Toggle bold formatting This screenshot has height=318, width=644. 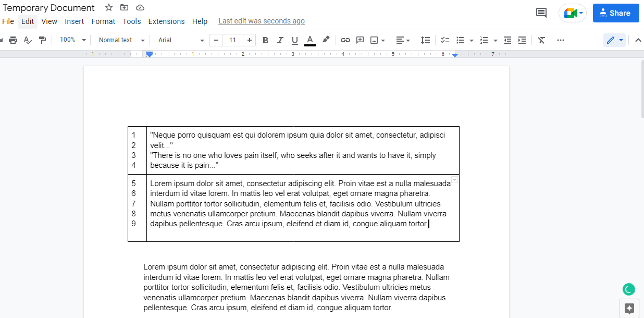pos(265,40)
